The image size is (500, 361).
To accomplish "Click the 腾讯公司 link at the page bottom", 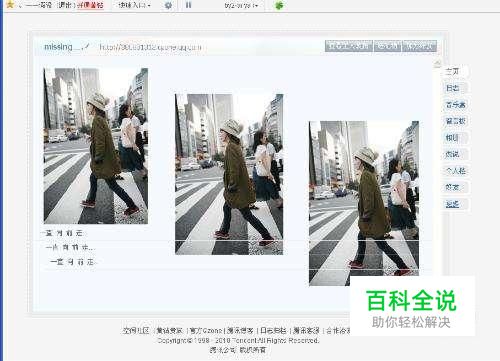I will (x=222, y=350).
